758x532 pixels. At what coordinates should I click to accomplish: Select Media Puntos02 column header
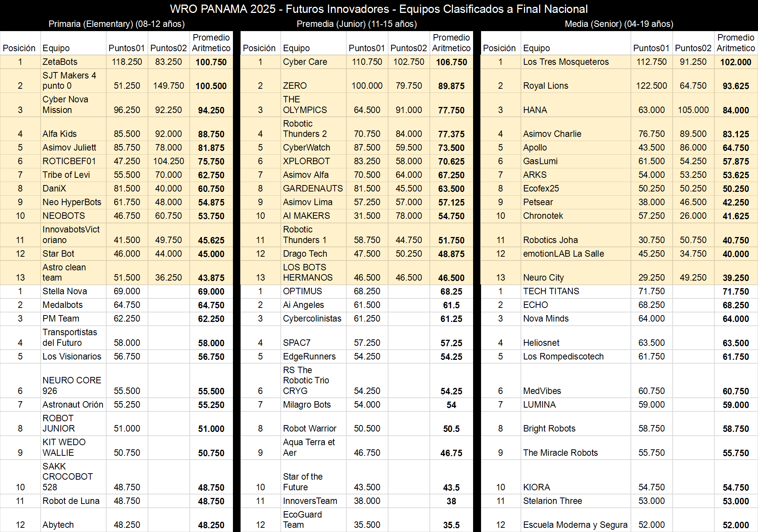[x=693, y=48]
